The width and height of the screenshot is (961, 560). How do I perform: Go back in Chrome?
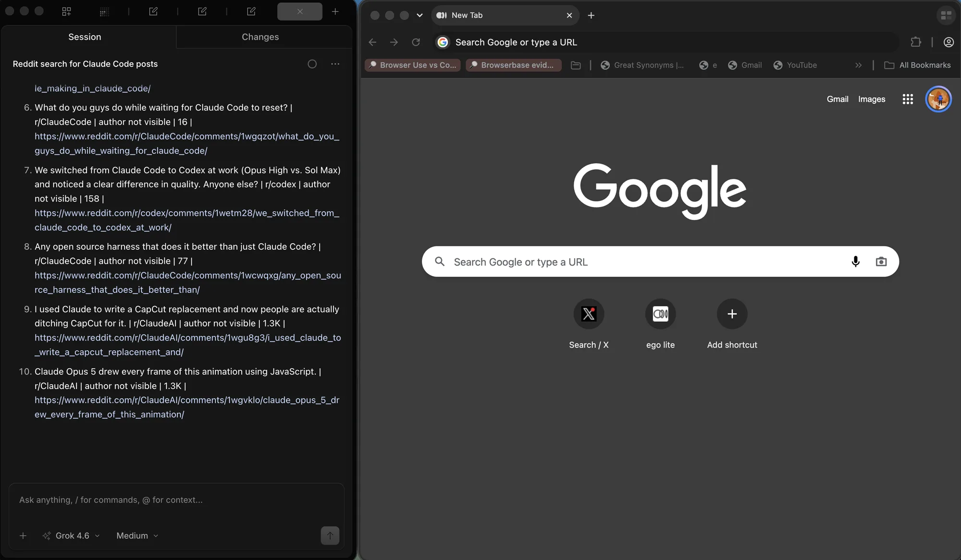372,42
